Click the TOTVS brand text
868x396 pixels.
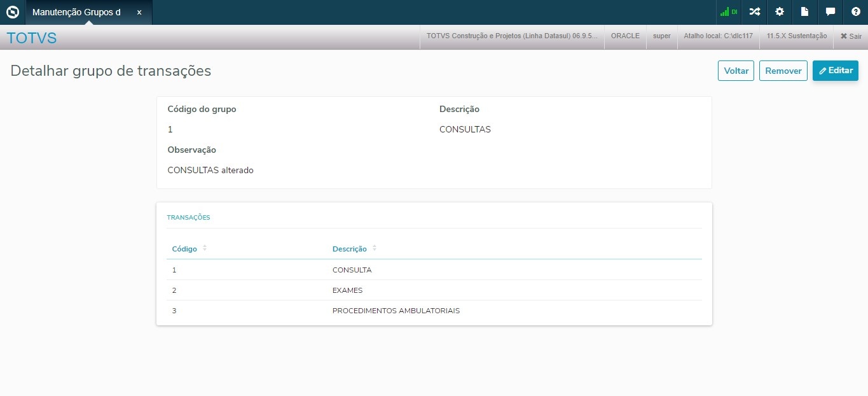(x=32, y=38)
